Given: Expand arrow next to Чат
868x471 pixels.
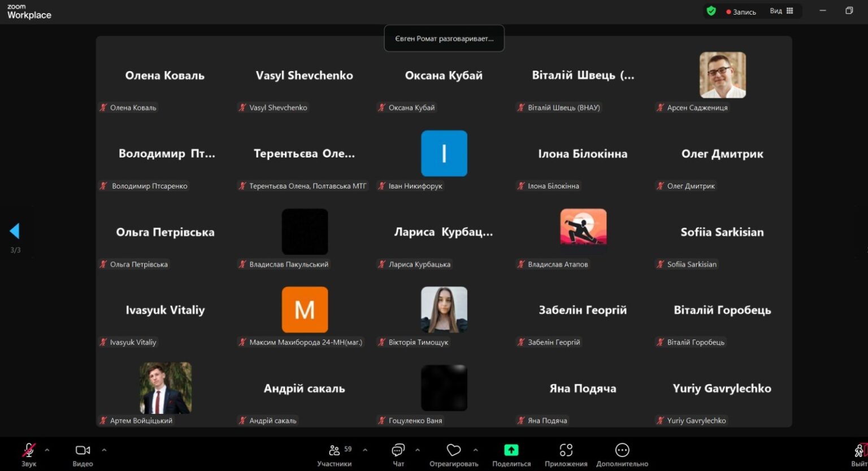Looking at the screenshot, I should click(x=418, y=450).
